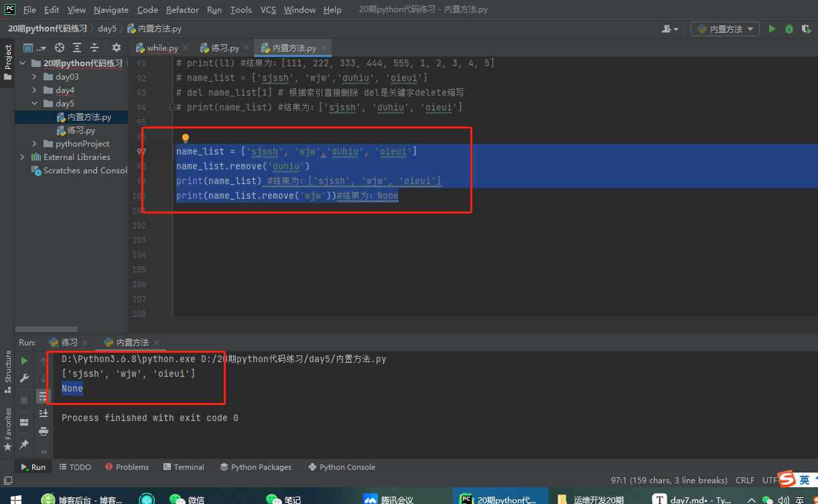Click the yellow intention lightbulb in the editor
818x504 pixels.
[x=186, y=139]
